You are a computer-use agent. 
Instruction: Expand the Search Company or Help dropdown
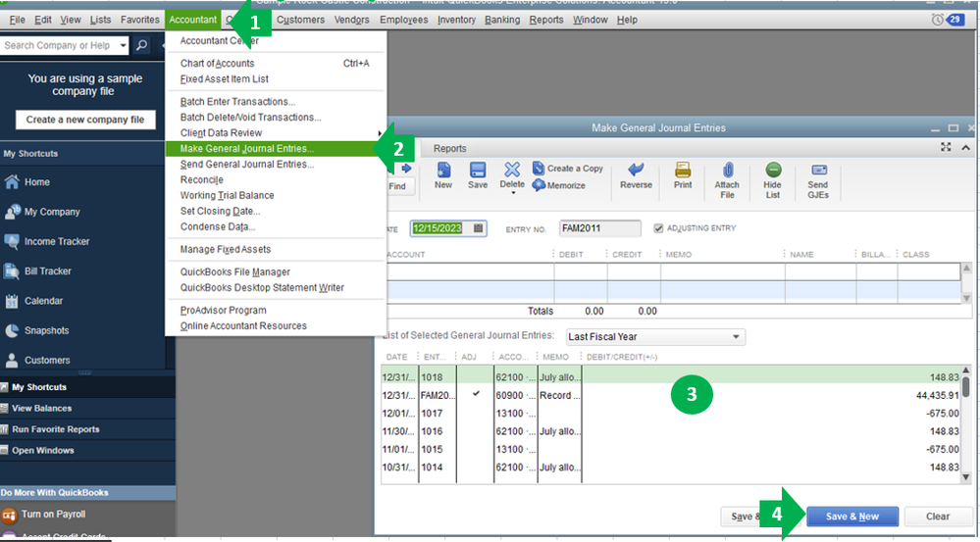[x=123, y=46]
